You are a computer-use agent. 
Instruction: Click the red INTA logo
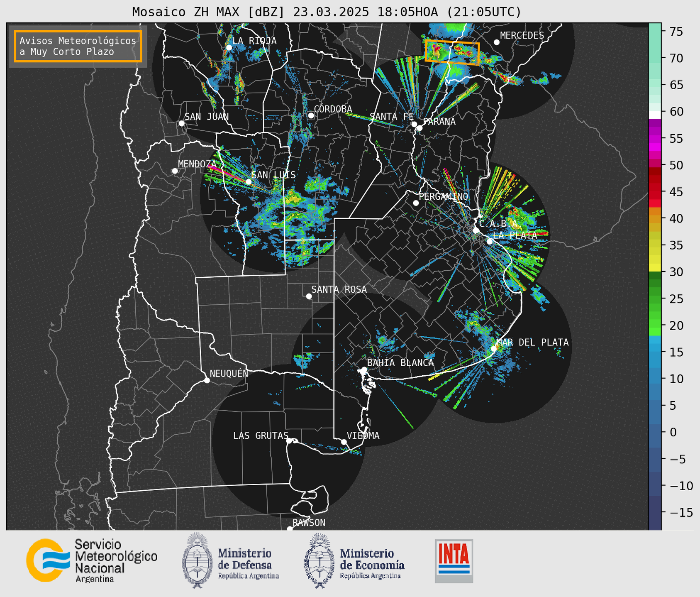(x=454, y=561)
